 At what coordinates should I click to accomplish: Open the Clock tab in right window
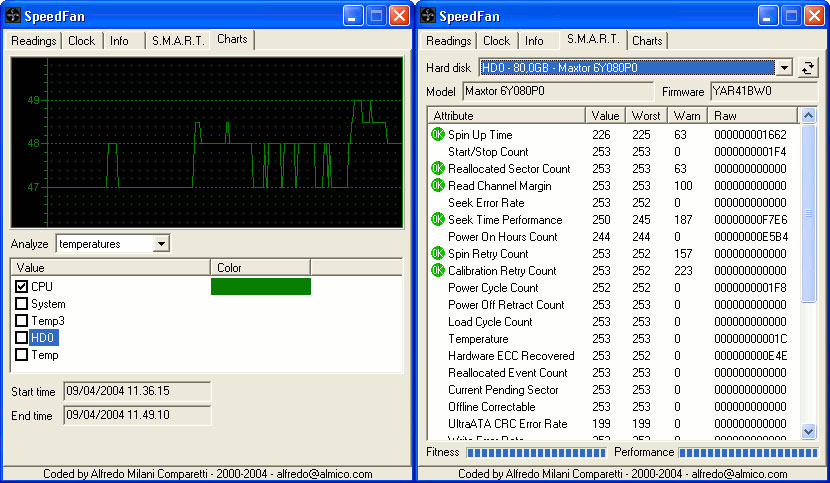[x=496, y=41]
